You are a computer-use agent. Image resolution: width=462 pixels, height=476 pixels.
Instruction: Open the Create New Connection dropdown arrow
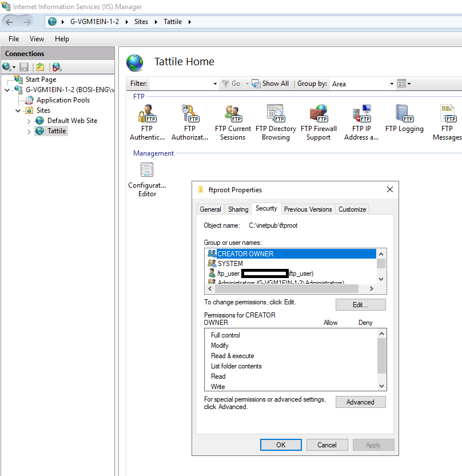(x=14, y=68)
